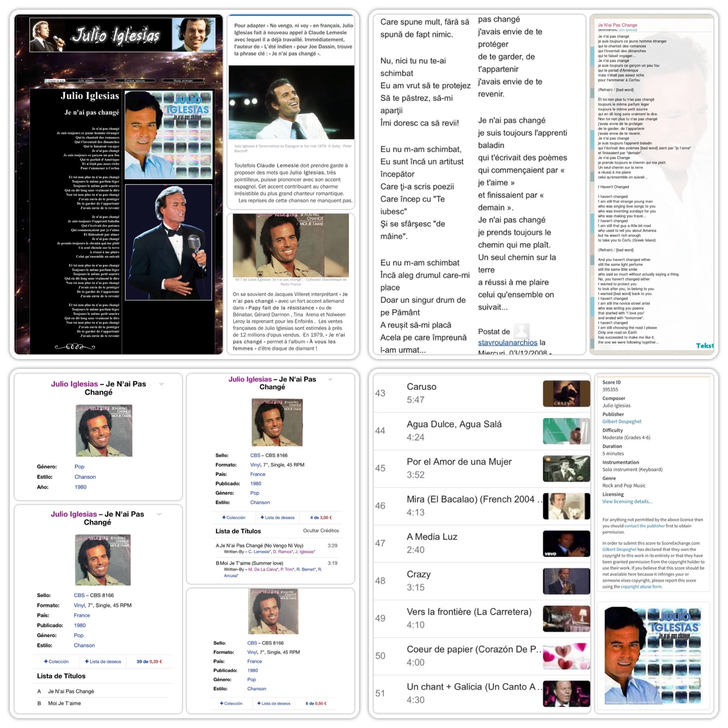
Task: Click the Julio Iglesias banner header image
Action: click(122, 34)
